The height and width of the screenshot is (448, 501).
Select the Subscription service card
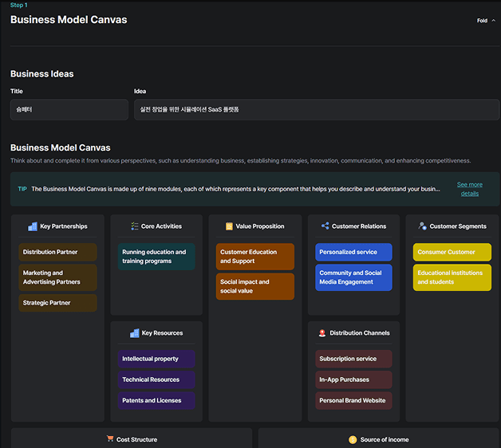point(353,359)
